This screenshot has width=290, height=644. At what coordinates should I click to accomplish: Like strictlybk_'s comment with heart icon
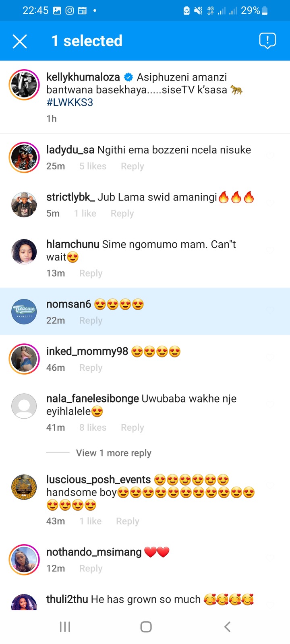270,203
